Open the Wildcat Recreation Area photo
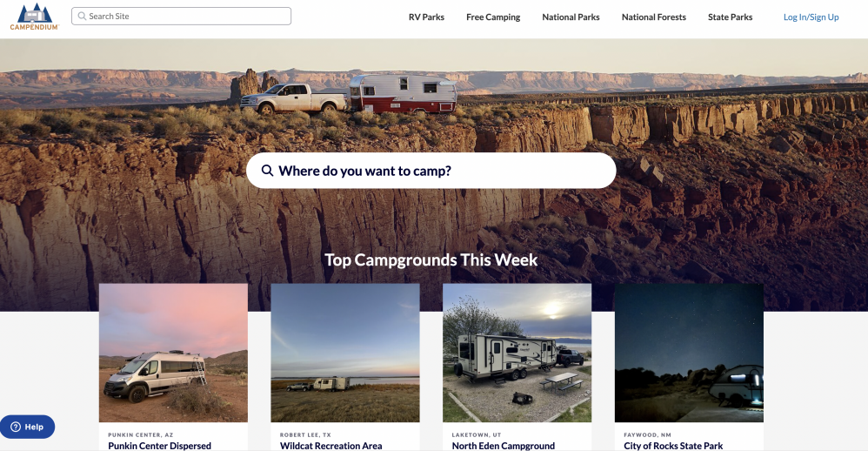 coord(345,353)
